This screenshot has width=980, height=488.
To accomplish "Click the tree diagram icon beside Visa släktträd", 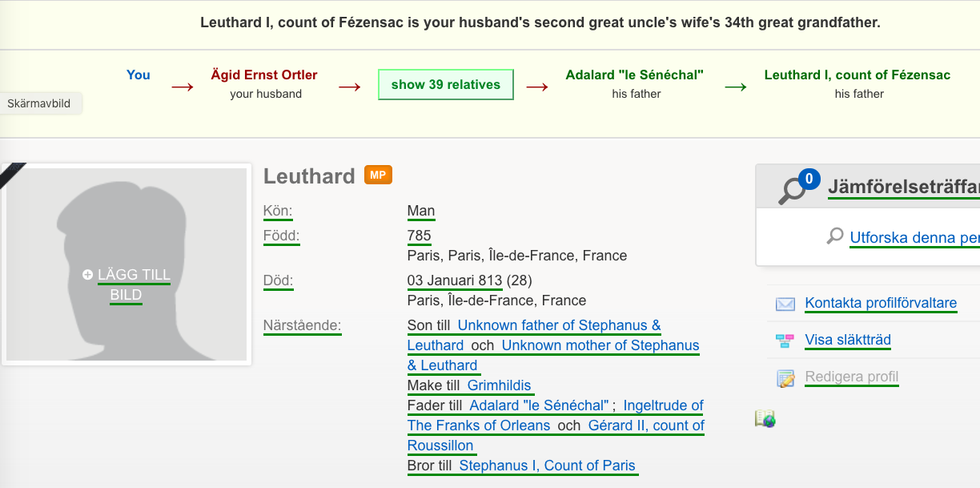I will [785, 341].
